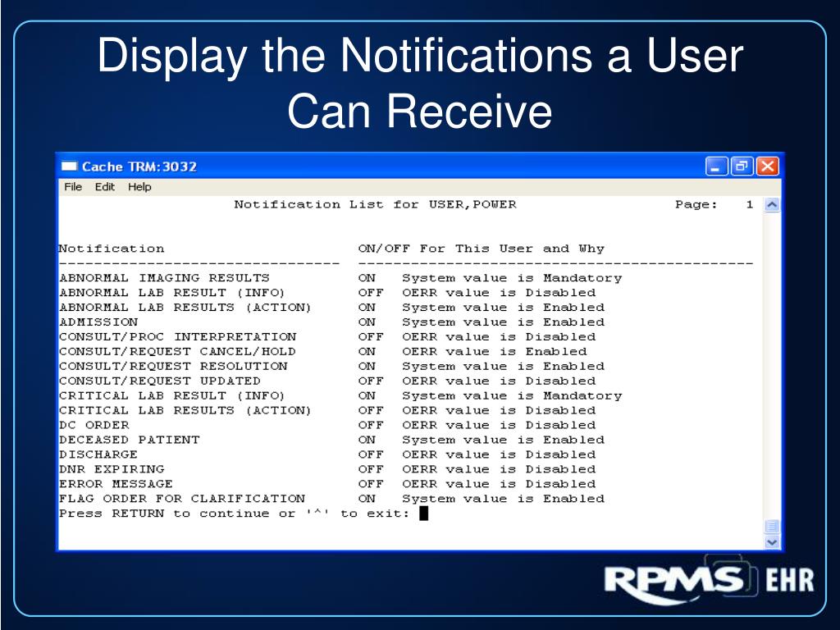Click 'ON/OFF For This User and Why' header

pyautogui.click(x=481, y=249)
